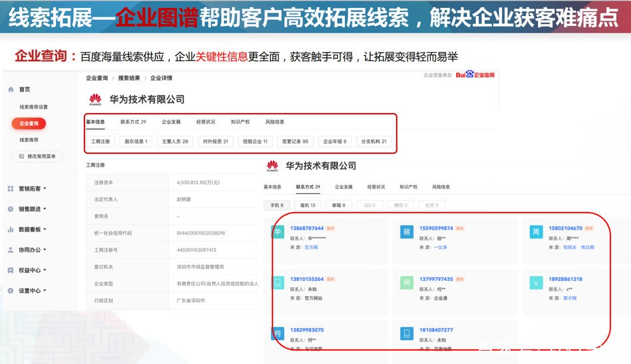Expand the 营销拓客 sidebar menu
The image size is (631, 364).
(x=32, y=188)
